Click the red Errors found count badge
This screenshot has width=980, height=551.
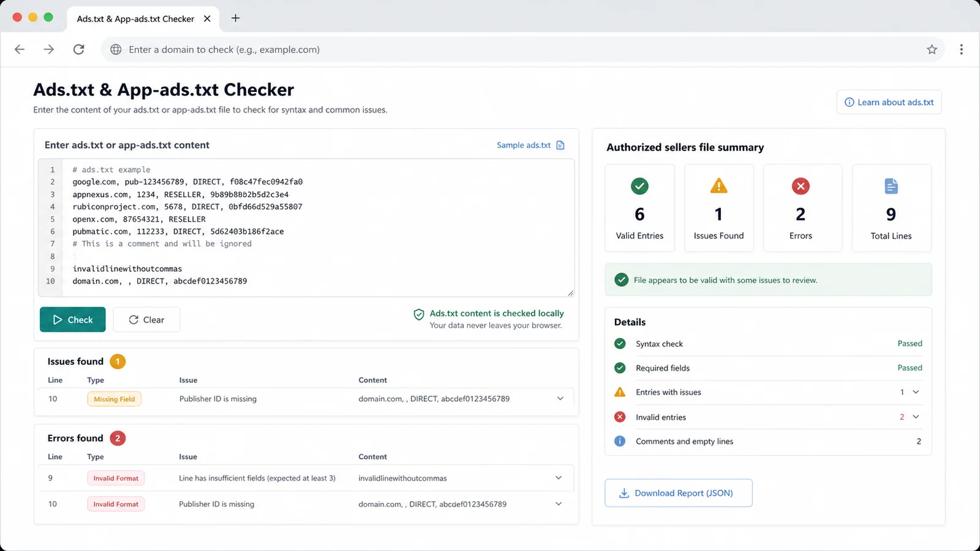pos(118,438)
